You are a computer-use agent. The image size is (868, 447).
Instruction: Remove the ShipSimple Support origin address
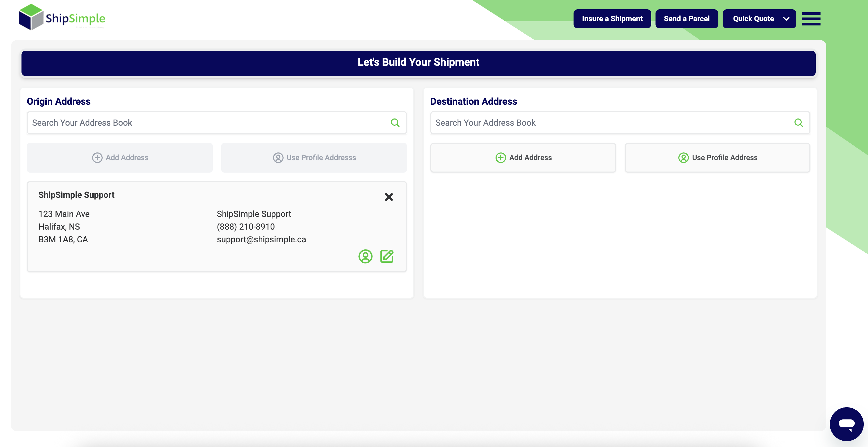coord(389,197)
